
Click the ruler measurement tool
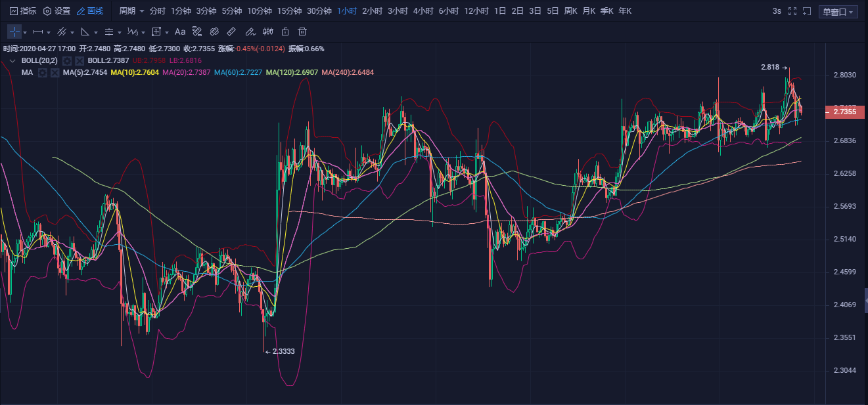(231, 32)
